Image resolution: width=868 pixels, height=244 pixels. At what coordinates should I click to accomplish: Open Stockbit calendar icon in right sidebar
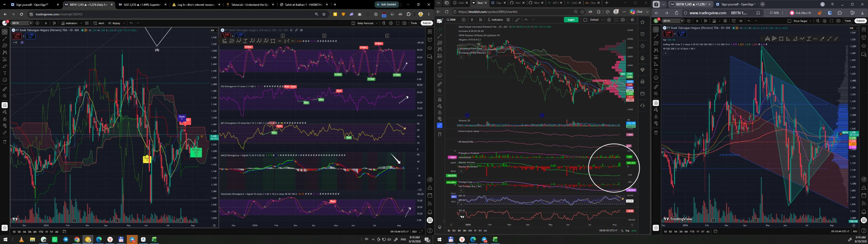pyautogui.click(x=642, y=94)
